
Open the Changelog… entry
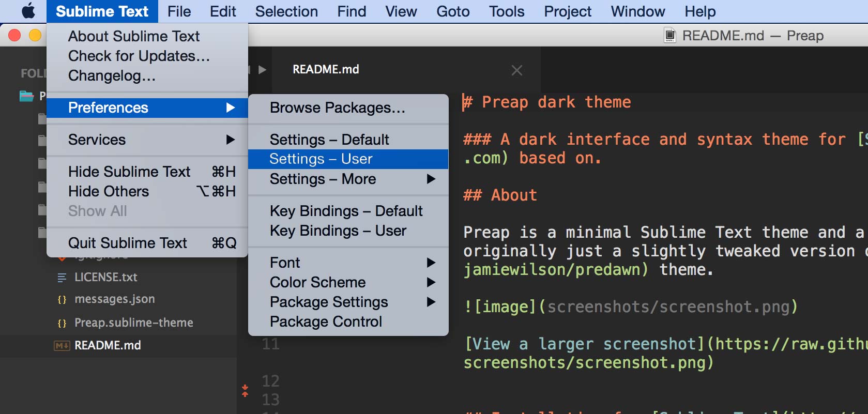coord(147,75)
